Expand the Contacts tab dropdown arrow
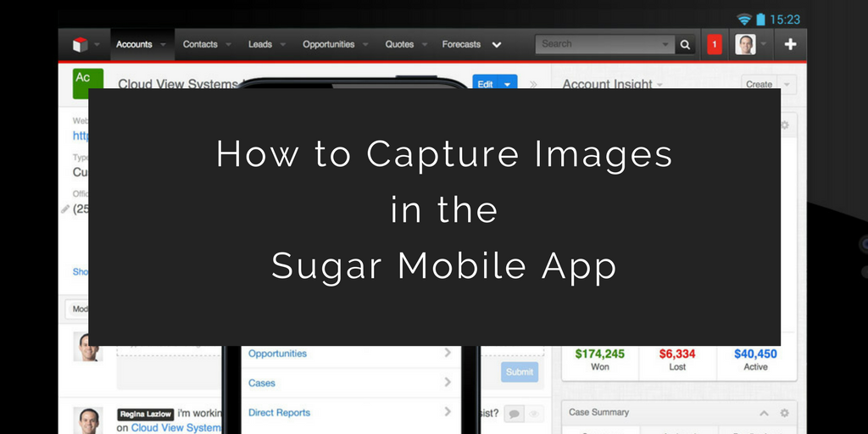The image size is (868, 434). (x=228, y=44)
